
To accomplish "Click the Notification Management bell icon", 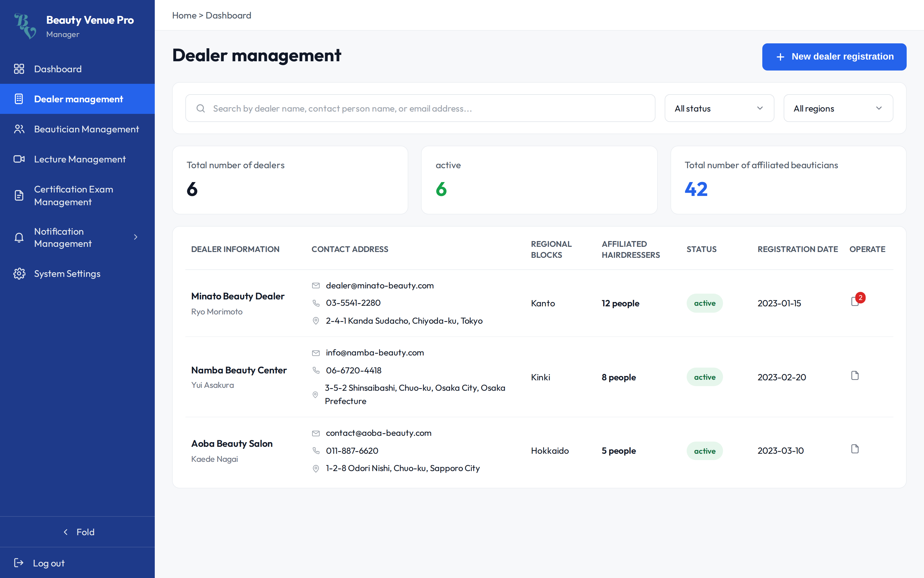I will pos(19,237).
